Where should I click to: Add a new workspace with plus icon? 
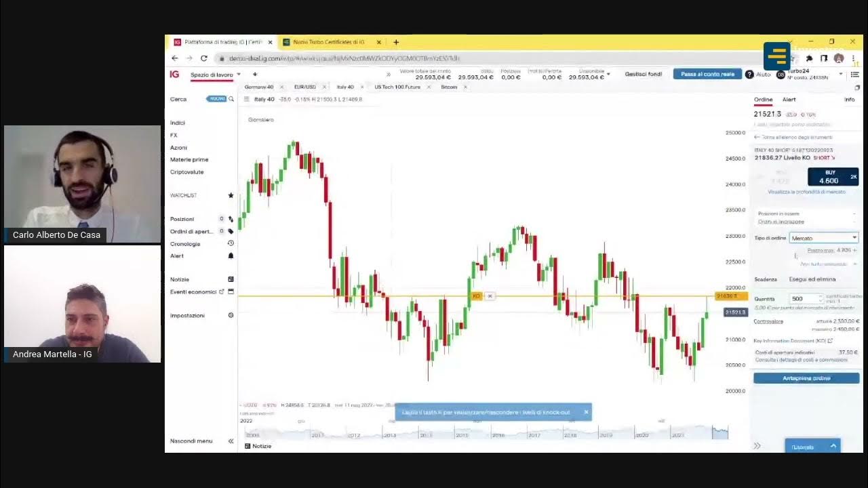click(255, 75)
